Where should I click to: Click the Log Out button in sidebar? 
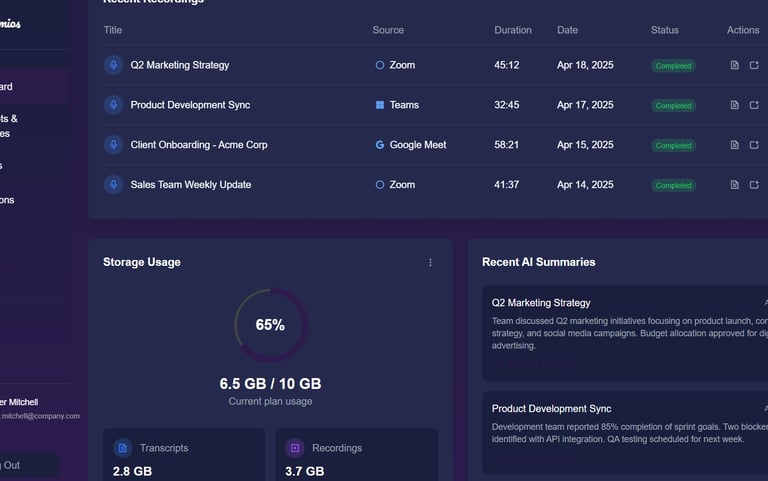click(25, 465)
